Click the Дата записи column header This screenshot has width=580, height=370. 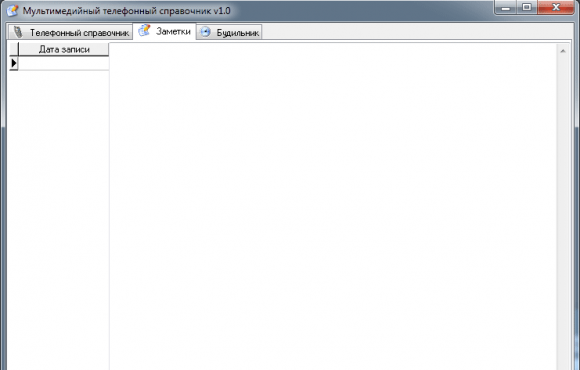(x=64, y=49)
